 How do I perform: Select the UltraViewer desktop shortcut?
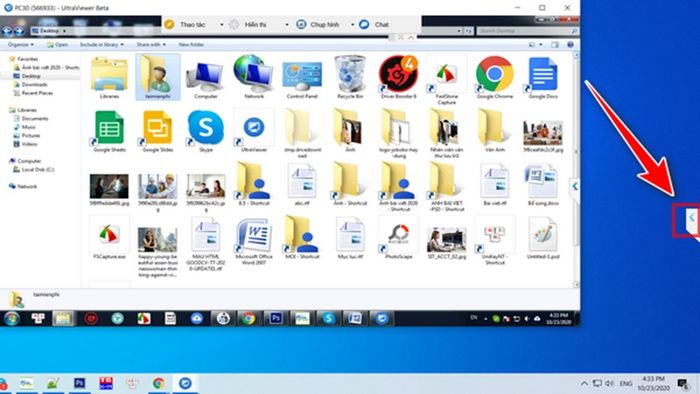point(254,131)
